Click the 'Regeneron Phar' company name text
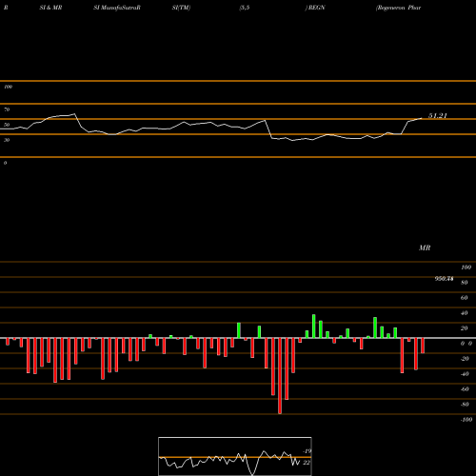 (x=398, y=8)
